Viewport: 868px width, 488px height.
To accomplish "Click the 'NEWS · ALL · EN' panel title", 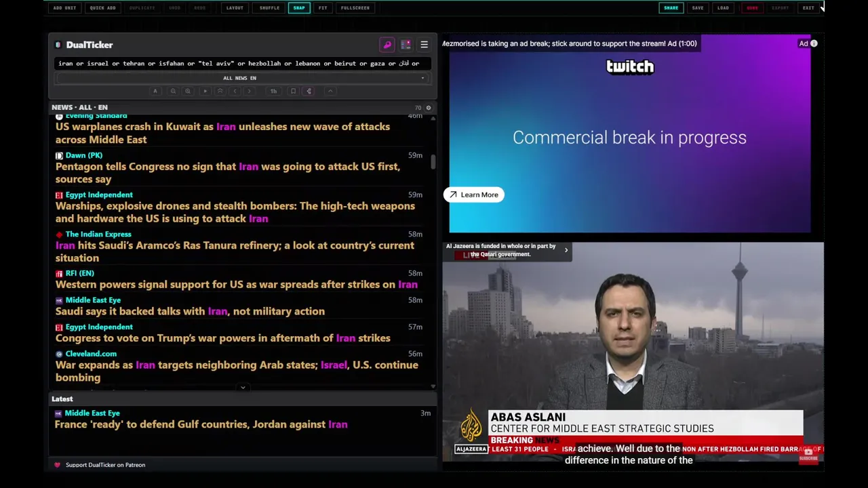I will [x=79, y=108].
